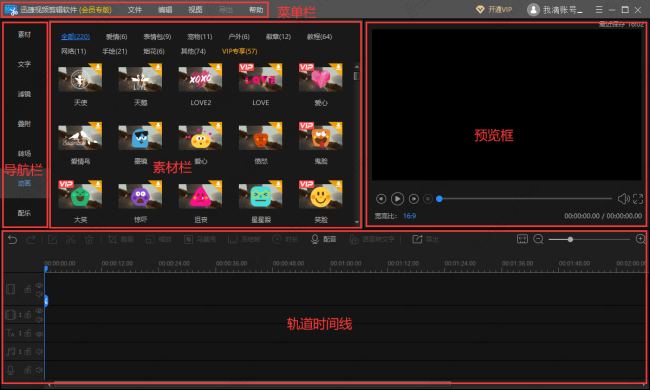
Task: Click the 语音转文字 speech-to-text icon
Action: click(x=372, y=239)
